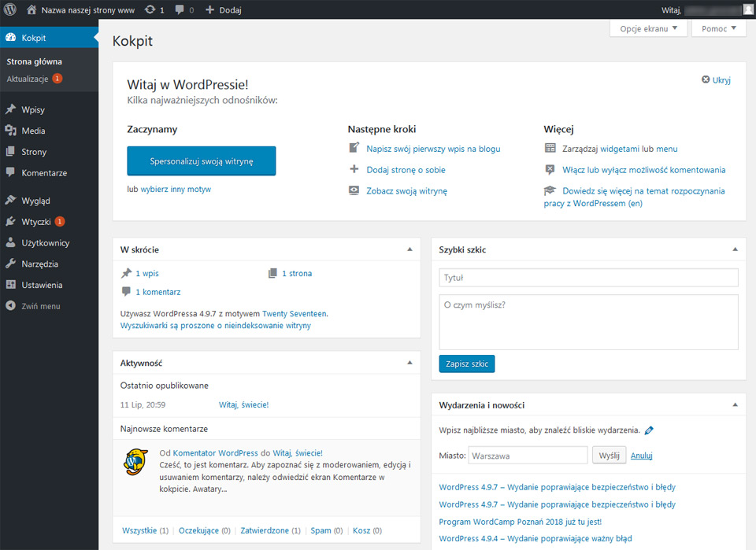The width and height of the screenshot is (756, 550).
Task: Click the Tytuł input in Szybki szkic
Action: point(589,278)
